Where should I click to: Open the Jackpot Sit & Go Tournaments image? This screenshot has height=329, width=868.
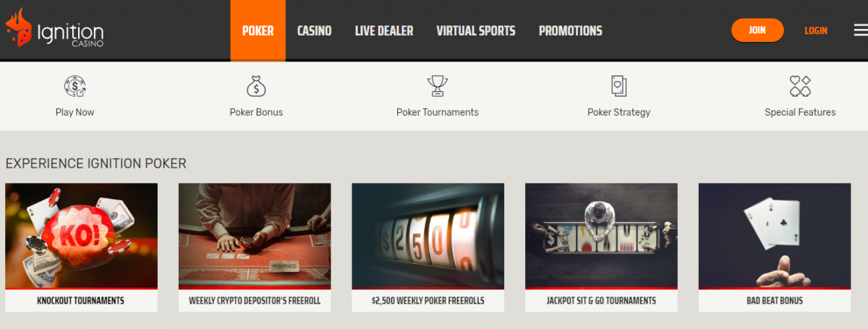(x=601, y=236)
